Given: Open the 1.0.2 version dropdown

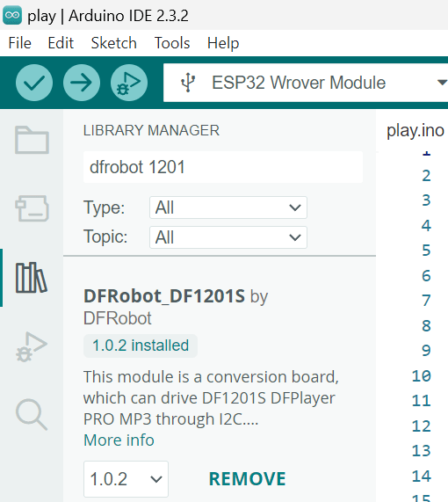Looking at the screenshot, I should (x=126, y=479).
